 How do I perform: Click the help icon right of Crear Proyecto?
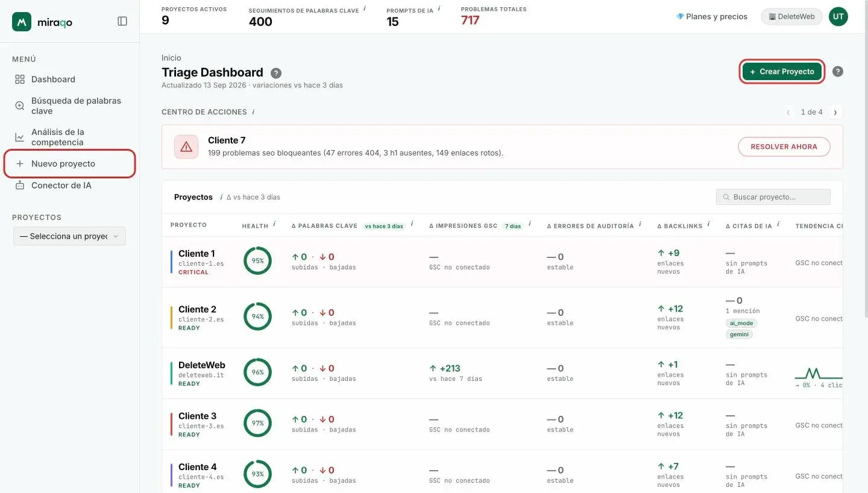(838, 71)
